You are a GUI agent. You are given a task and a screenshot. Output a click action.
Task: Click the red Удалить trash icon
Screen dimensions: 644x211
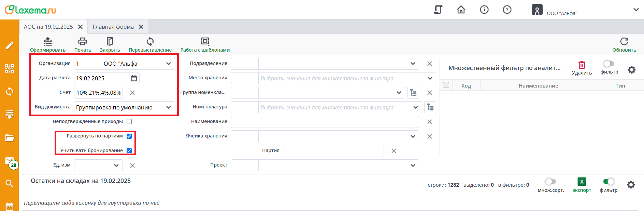tap(582, 65)
